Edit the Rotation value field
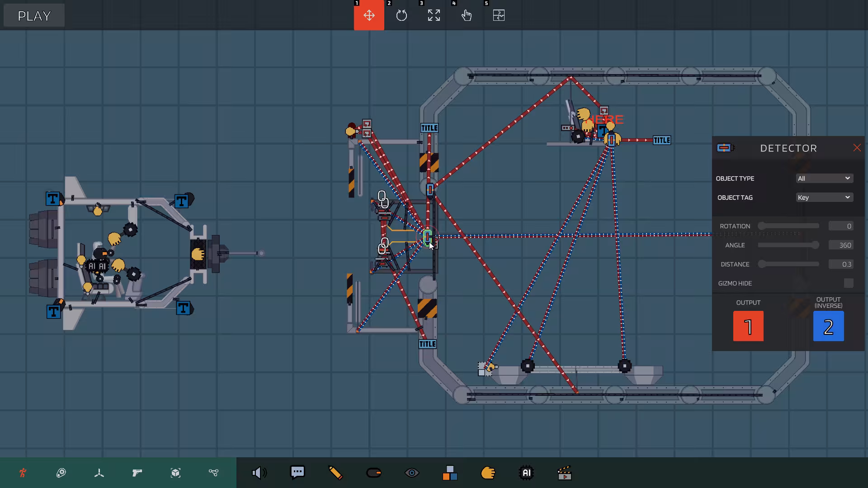This screenshot has width=868, height=488. [x=841, y=226]
